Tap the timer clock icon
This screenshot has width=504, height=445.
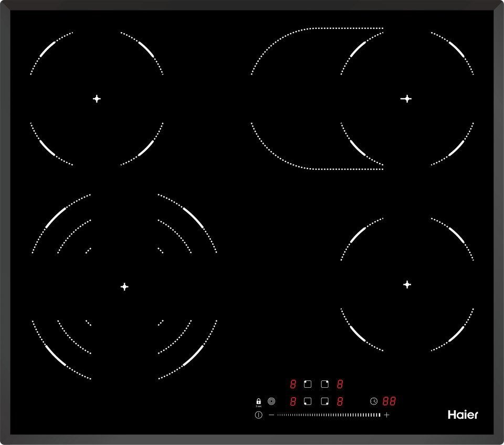coord(373,401)
